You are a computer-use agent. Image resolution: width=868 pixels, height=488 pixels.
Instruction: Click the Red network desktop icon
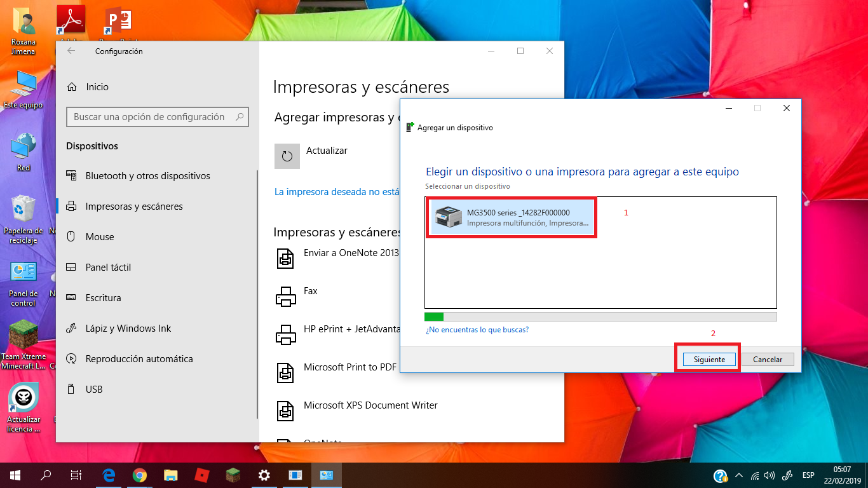coord(24,151)
